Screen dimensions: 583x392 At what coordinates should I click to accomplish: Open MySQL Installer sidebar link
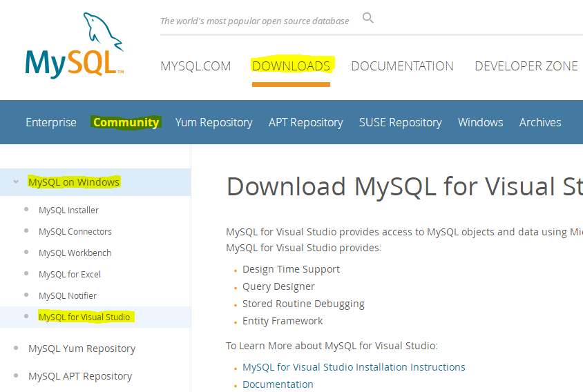click(69, 210)
